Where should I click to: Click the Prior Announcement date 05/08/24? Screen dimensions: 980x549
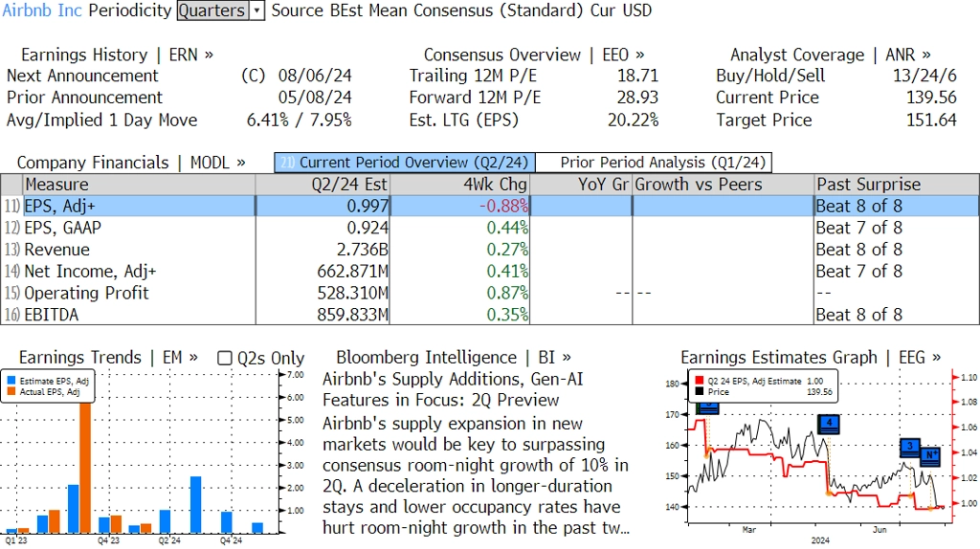point(315,98)
